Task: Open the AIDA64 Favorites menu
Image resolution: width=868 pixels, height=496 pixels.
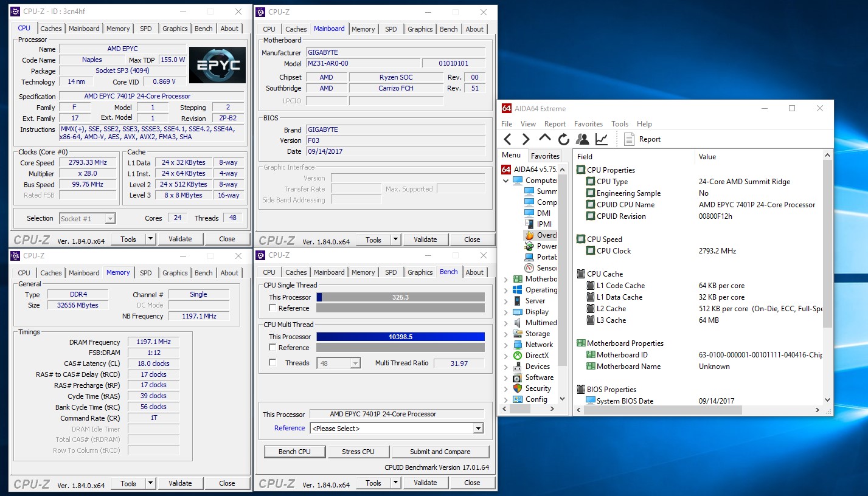Action: click(x=588, y=123)
